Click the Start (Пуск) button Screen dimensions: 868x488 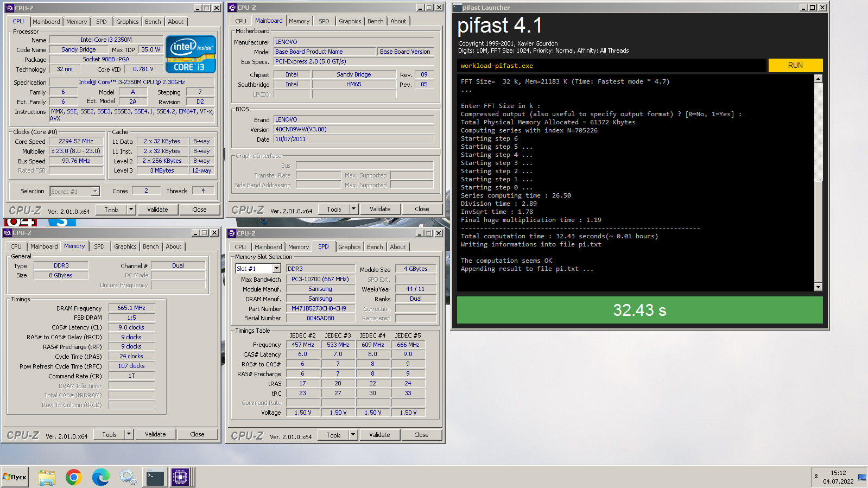(15, 477)
